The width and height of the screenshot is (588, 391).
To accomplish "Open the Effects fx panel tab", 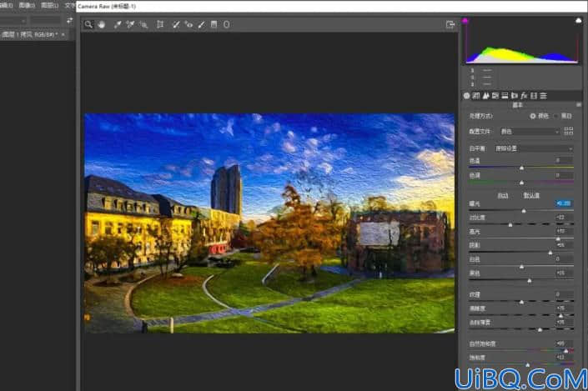I will tap(524, 96).
